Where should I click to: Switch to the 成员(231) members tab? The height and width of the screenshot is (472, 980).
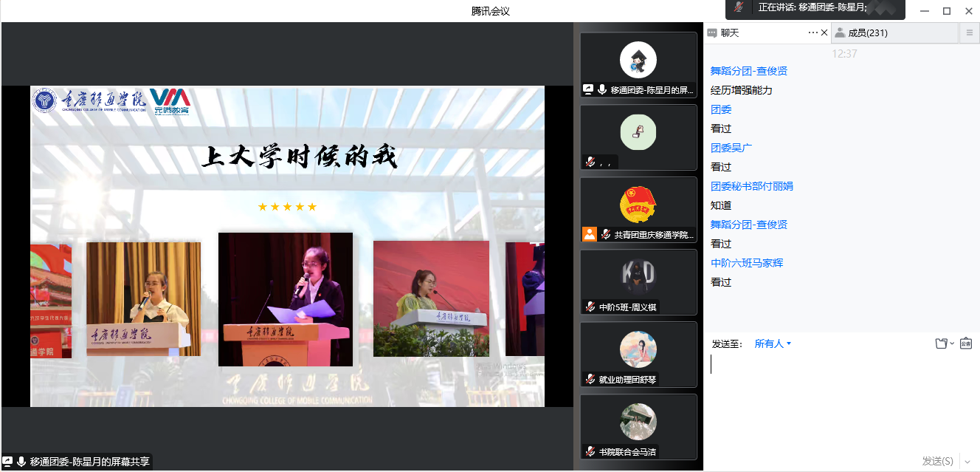(x=867, y=33)
